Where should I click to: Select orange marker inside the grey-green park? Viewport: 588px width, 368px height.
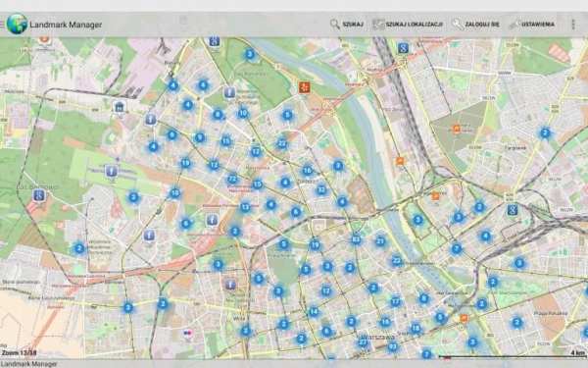point(457,130)
